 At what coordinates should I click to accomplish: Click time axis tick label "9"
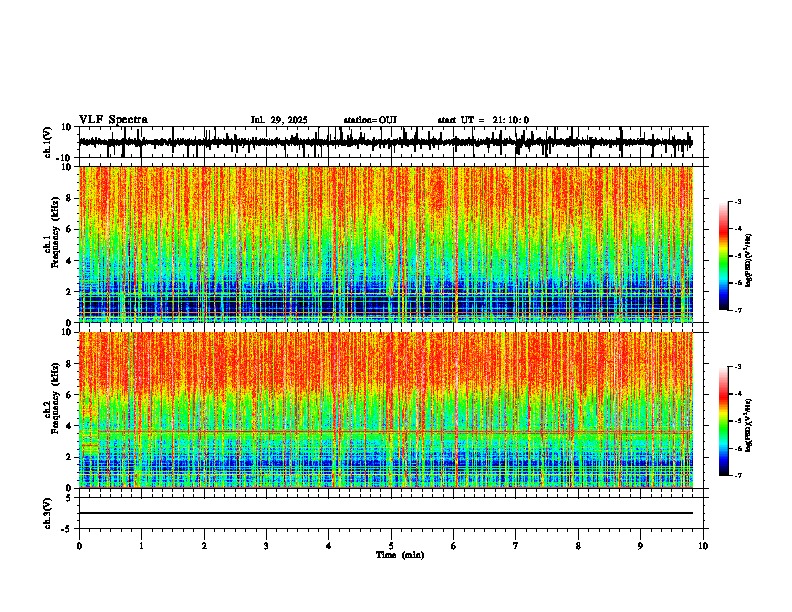click(x=640, y=546)
